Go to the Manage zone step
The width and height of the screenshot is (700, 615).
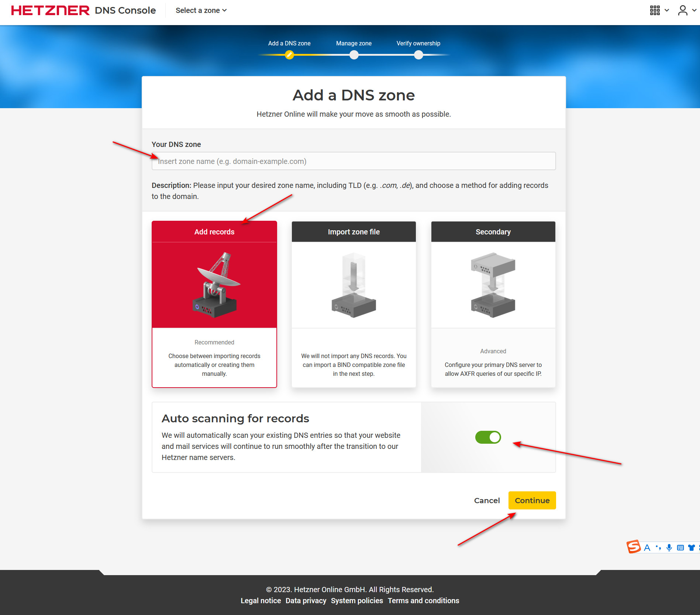(x=354, y=55)
